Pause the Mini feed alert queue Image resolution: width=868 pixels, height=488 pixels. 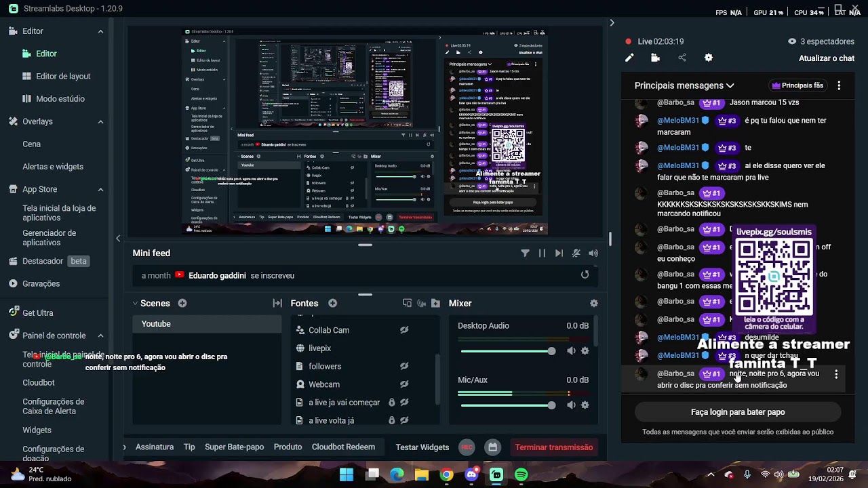(x=542, y=253)
